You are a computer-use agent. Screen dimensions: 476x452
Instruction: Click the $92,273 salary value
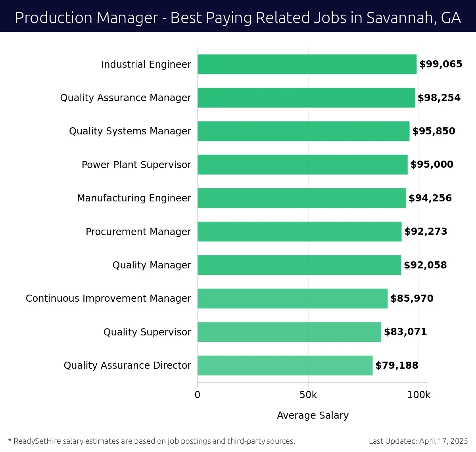coord(426,232)
